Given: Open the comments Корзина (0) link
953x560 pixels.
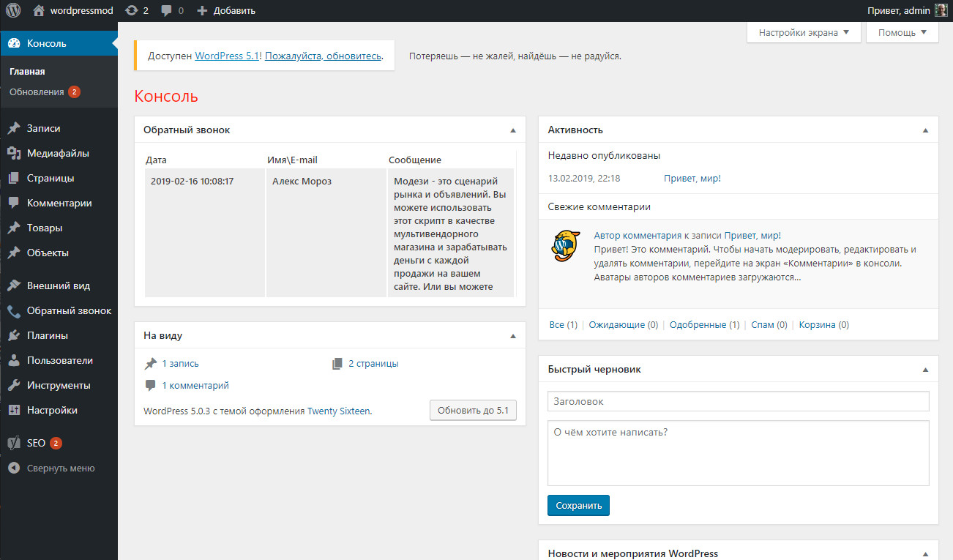Looking at the screenshot, I should pos(824,324).
